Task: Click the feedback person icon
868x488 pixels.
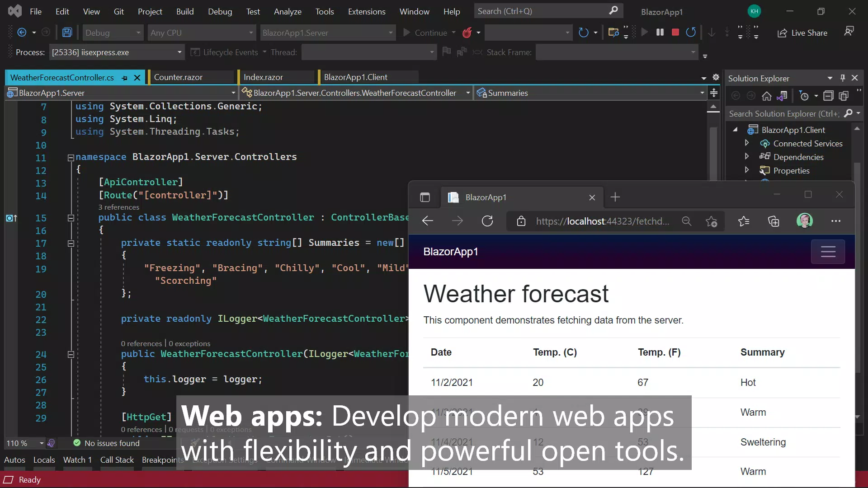Action: click(x=849, y=31)
